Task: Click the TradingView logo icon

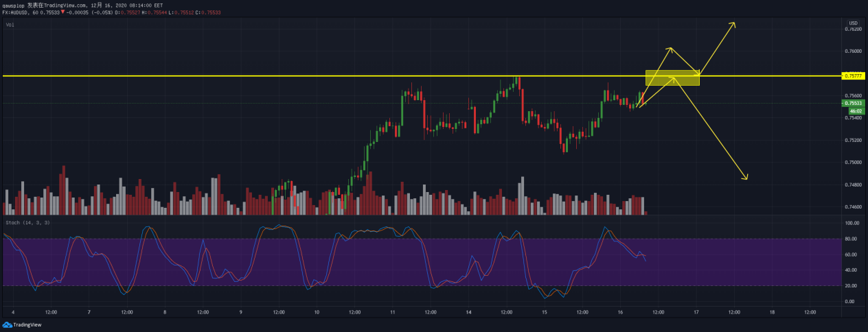Action: (x=7, y=325)
